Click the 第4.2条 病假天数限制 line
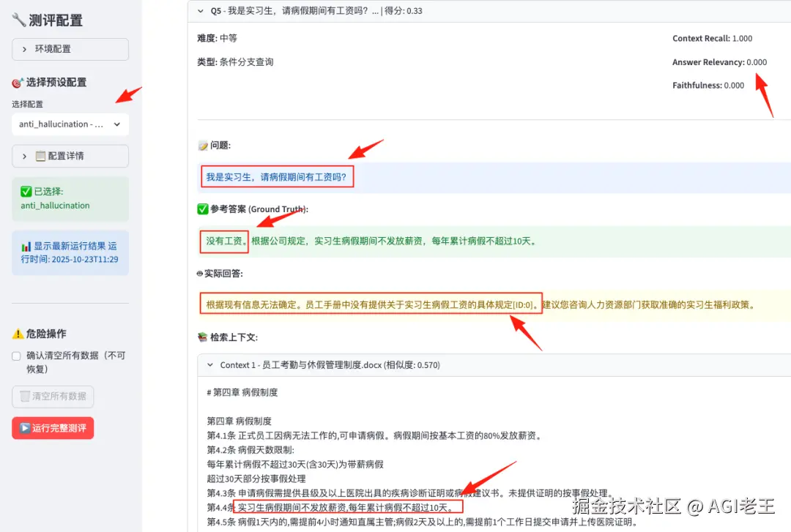Image resolution: width=791 pixels, height=532 pixels. [250, 450]
